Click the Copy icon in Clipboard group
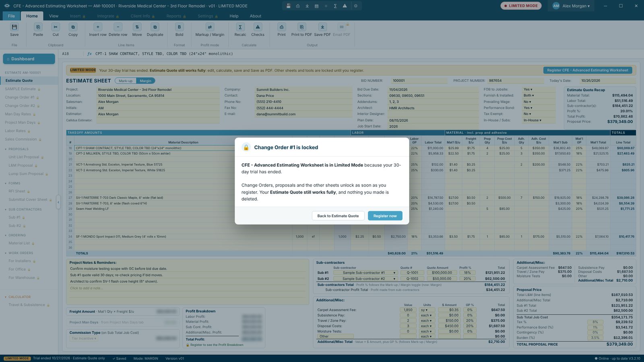 [73, 27]
